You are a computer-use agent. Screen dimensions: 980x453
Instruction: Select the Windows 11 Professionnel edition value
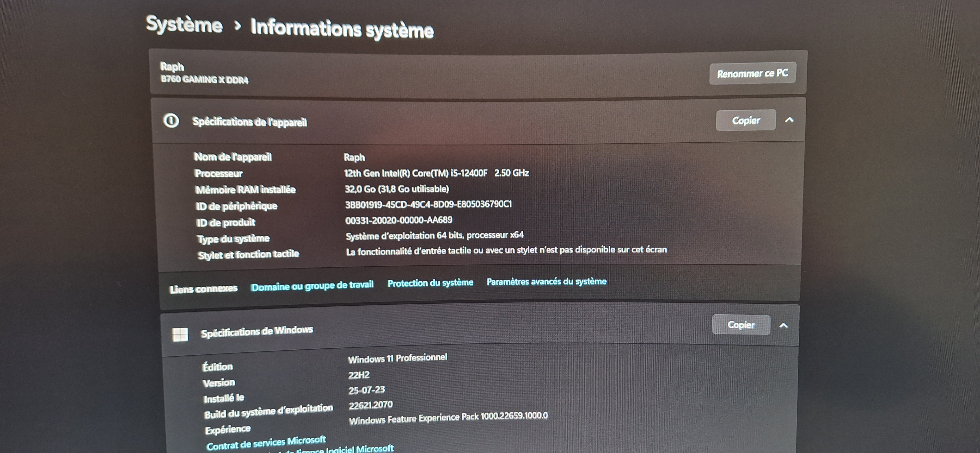point(398,358)
